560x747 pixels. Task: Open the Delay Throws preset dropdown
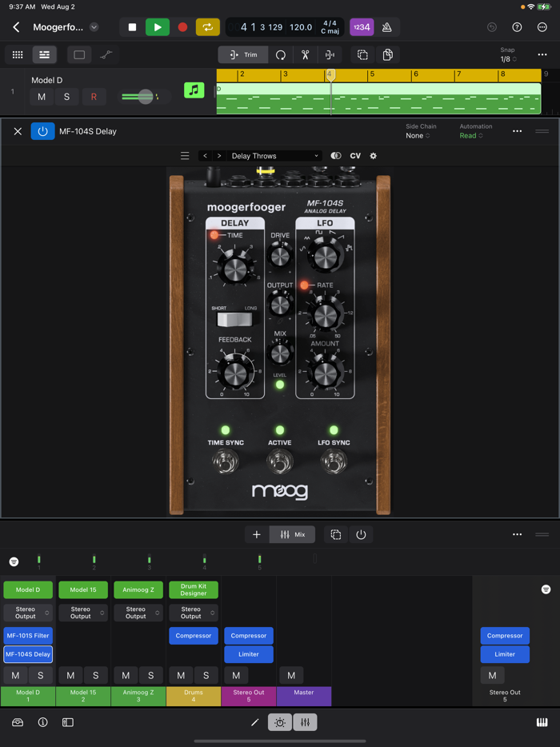pos(274,156)
